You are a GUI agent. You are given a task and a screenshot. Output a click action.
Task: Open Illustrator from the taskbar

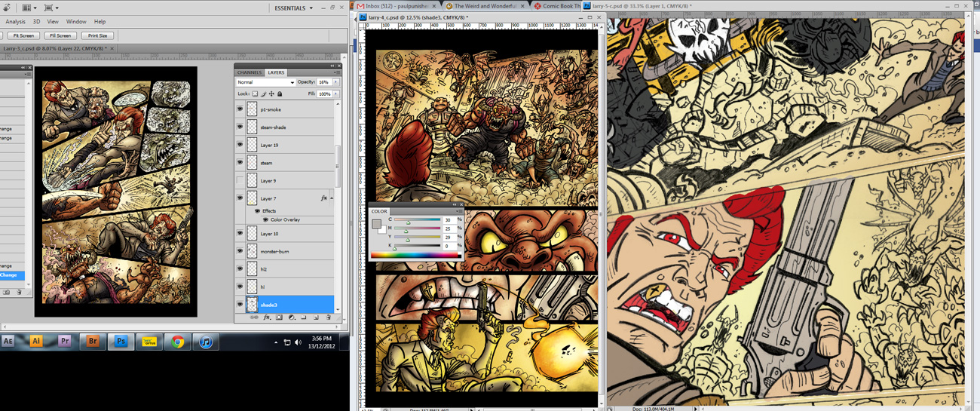pyautogui.click(x=36, y=342)
